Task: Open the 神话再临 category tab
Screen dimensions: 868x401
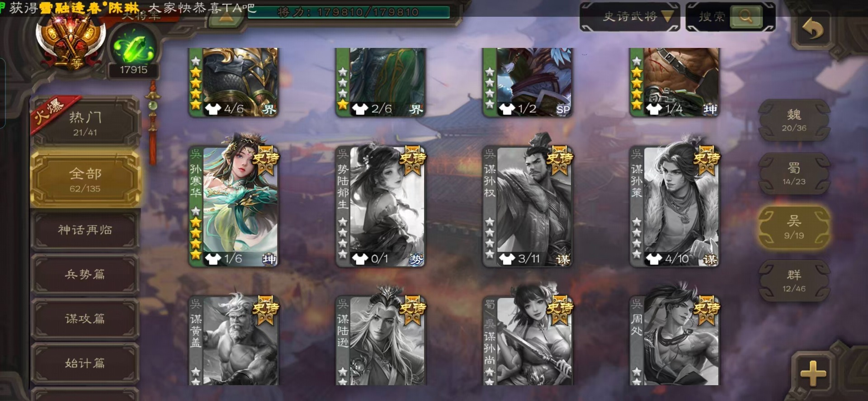Action: [85, 230]
